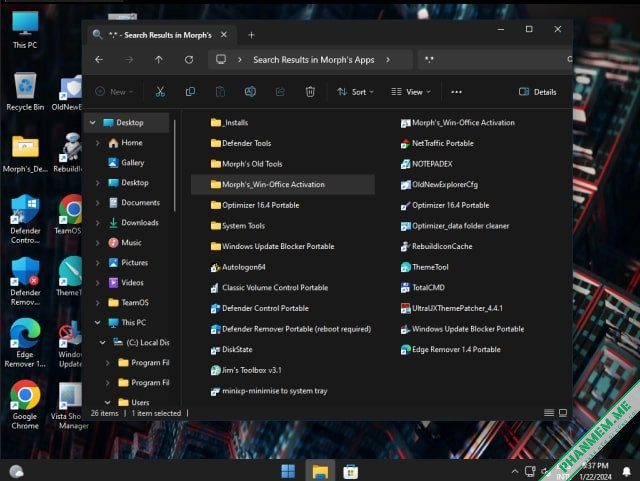Toggle the Details pane
The height and width of the screenshot is (481, 640).
click(537, 92)
